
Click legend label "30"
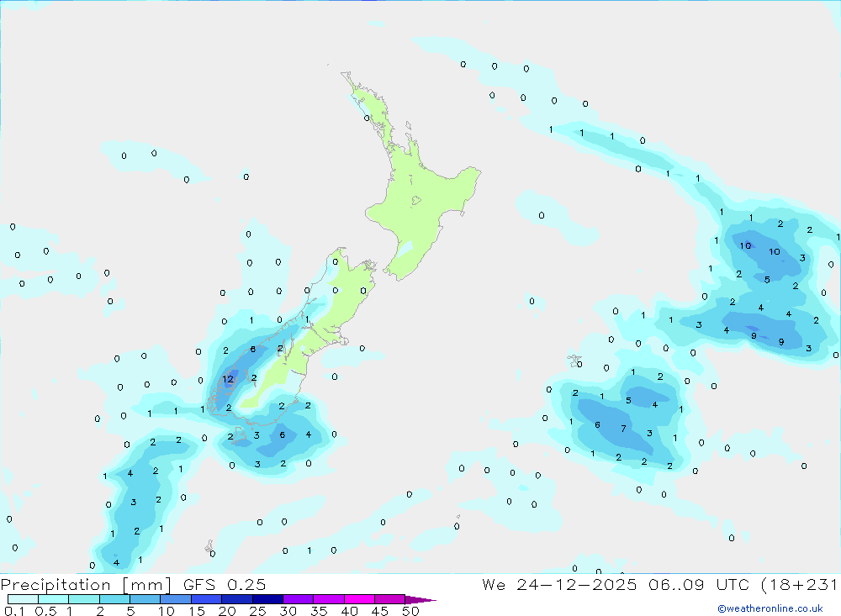point(288,611)
